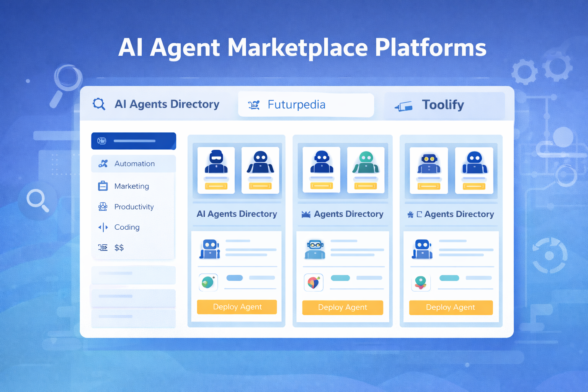Switch to the Toolify tab
This screenshot has width=588, height=392.
(x=443, y=105)
